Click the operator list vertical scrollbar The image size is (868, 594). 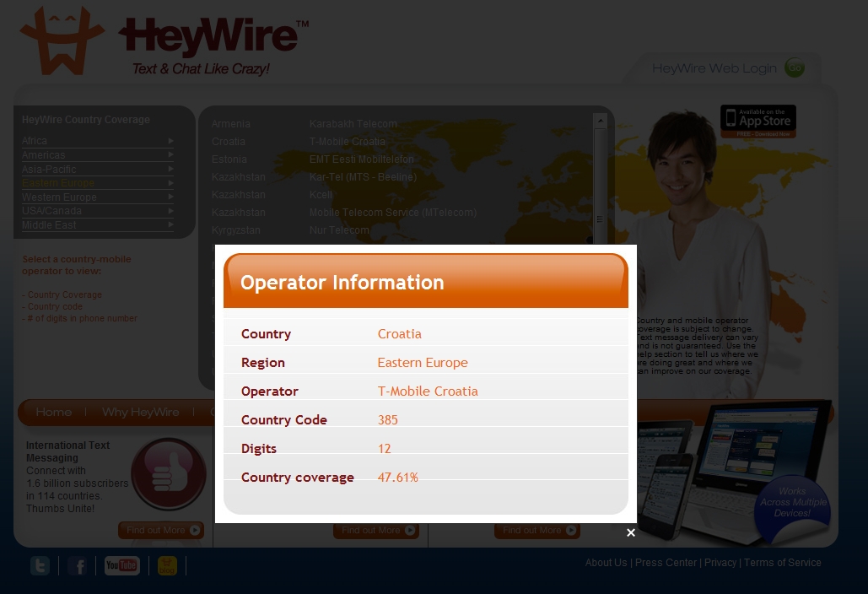600,186
